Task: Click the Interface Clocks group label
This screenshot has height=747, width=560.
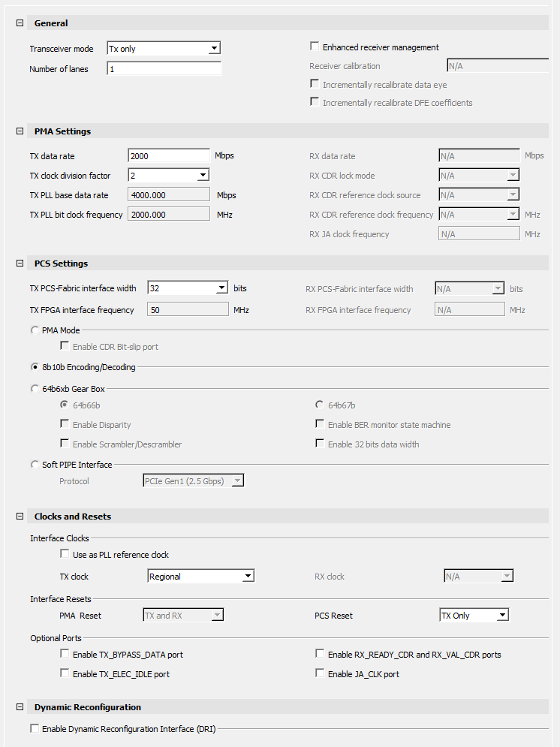Action: 59,538
